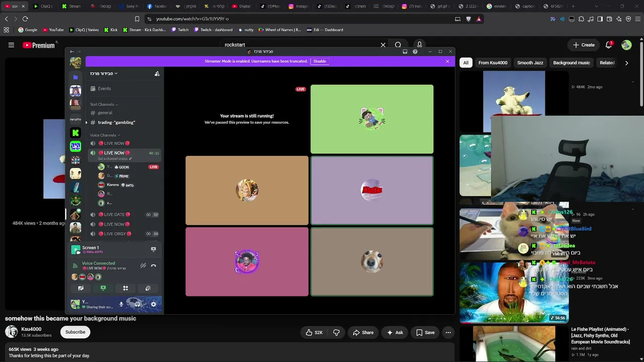
Task: Click the green Kick server icon in Discord
Action: coord(75,133)
